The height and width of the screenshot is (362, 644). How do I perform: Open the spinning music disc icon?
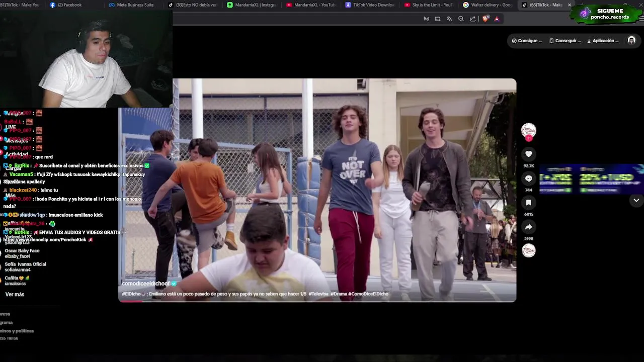click(x=528, y=250)
